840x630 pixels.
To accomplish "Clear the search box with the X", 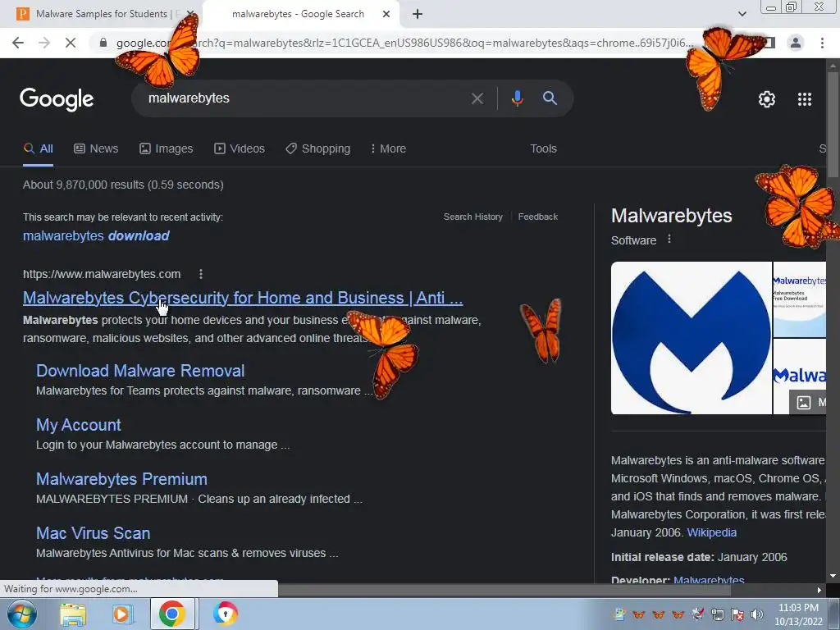I will pyautogui.click(x=477, y=98).
